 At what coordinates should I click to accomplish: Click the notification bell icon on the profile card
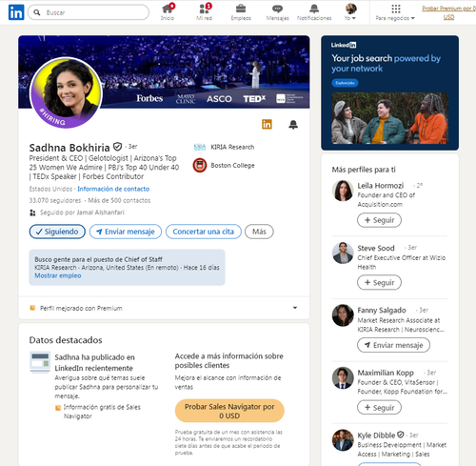tap(293, 125)
